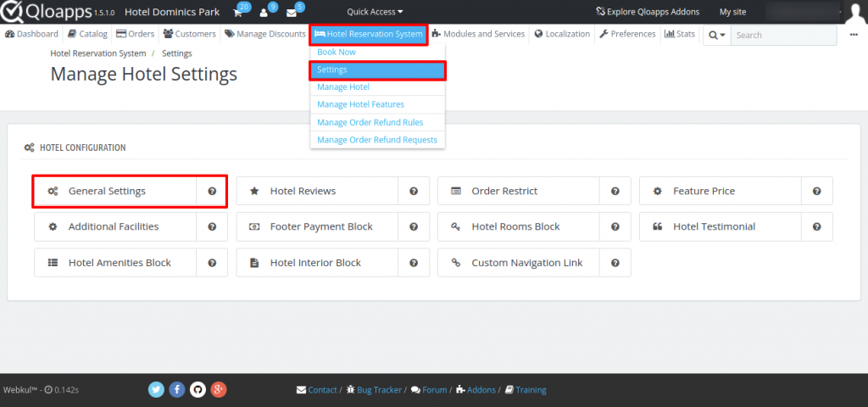Expand the Quick Access dropdown
This screenshot has width=868, height=407.
[375, 12]
